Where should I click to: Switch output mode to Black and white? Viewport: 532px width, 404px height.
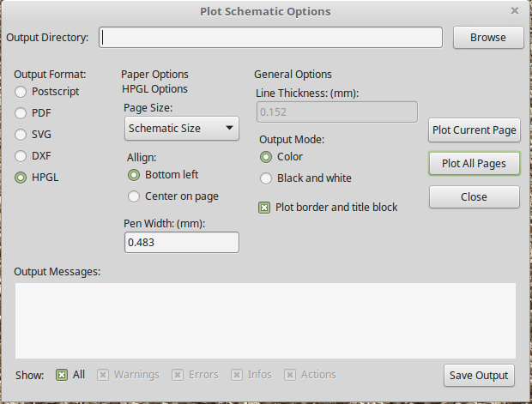point(266,178)
